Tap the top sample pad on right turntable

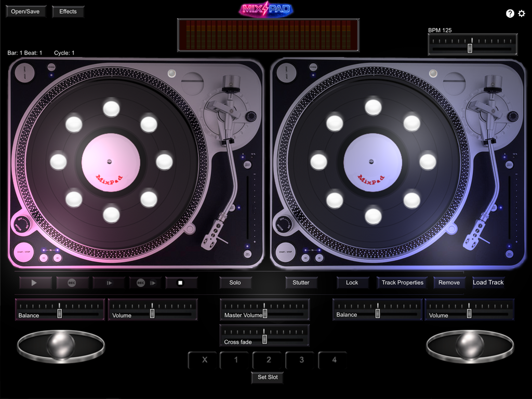tap(373, 107)
